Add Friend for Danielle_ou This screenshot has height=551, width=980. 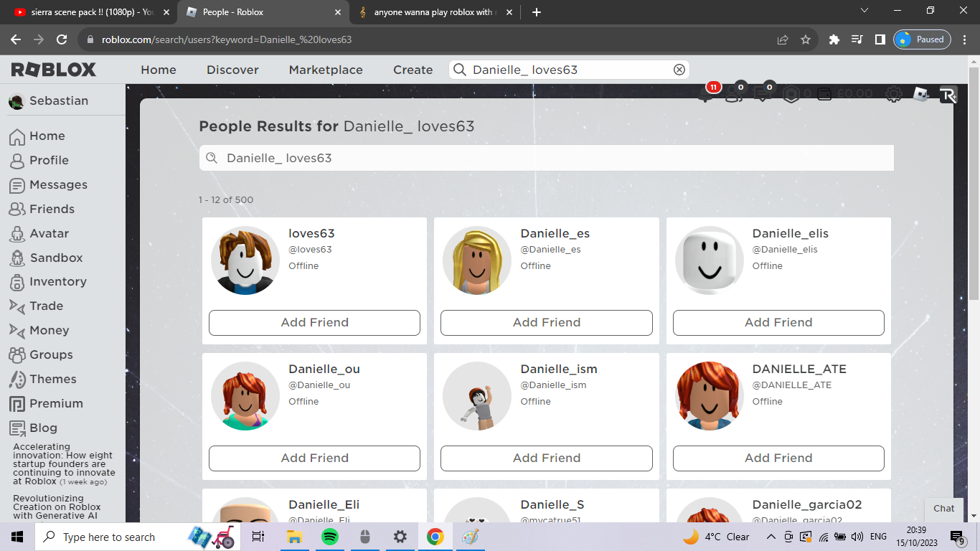click(314, 458)
